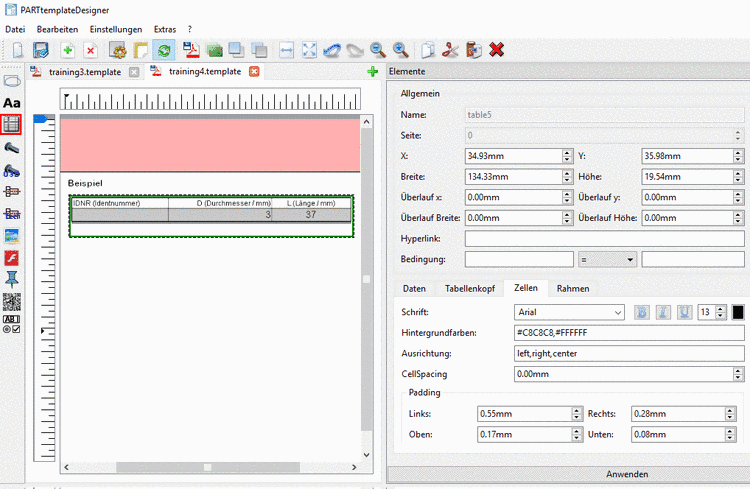
Task: Open the black font color swatch
Action: (x=738, y=312)
